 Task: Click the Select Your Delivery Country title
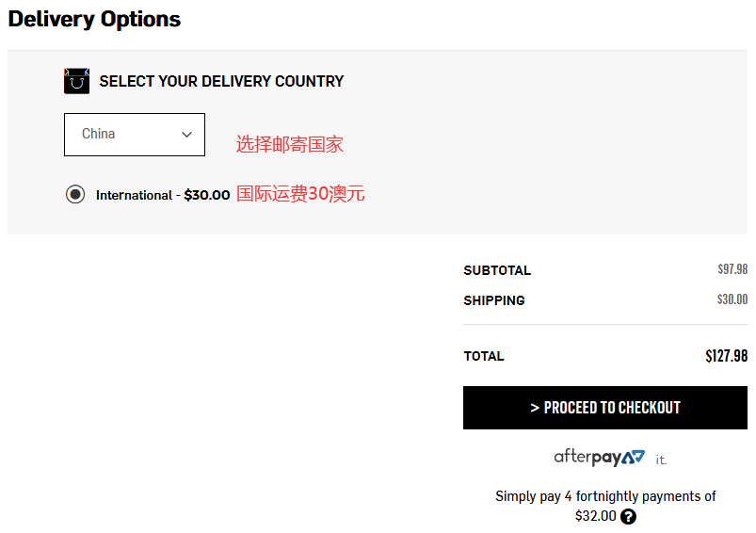pos(221,81)
